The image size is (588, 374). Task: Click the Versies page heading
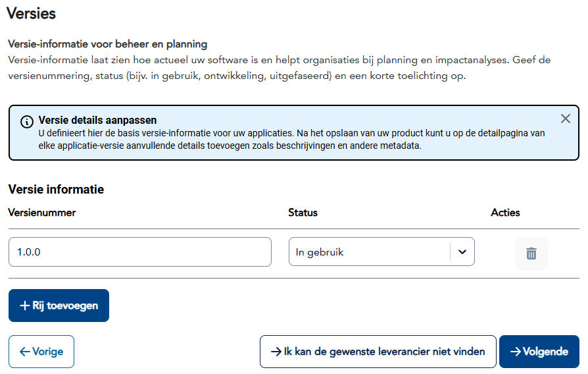pyautogui.click(x=31, y=14)
